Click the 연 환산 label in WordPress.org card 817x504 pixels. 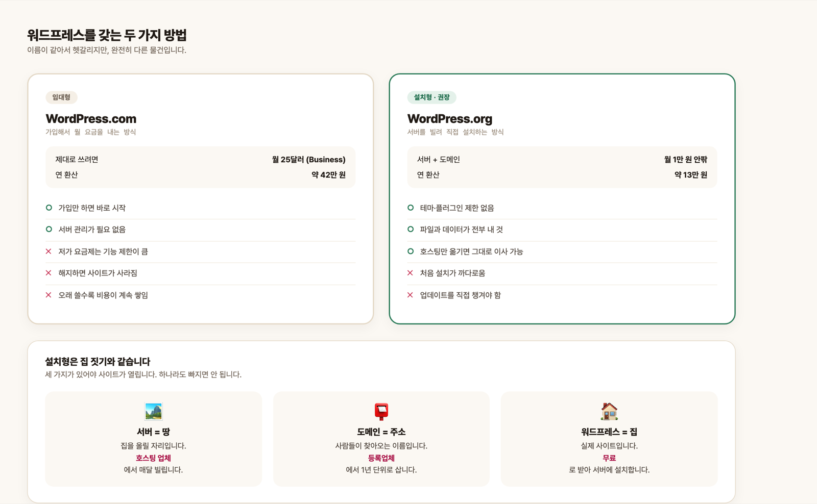click(x=428, y=175)
